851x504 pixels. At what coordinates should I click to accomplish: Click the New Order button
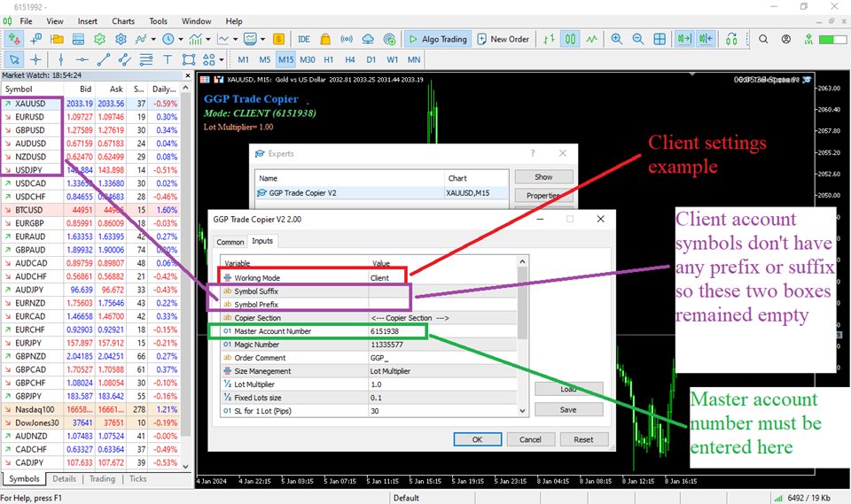tap(504, 39)
